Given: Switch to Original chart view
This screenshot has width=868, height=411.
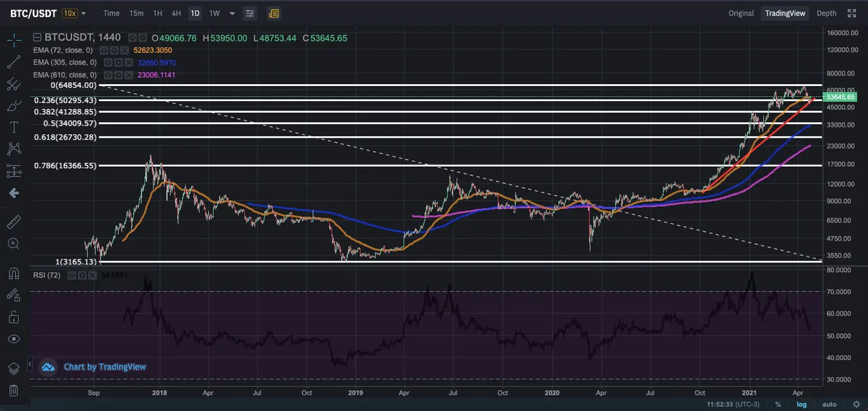Looking at the screenshot, I should [x=741, y=13].
